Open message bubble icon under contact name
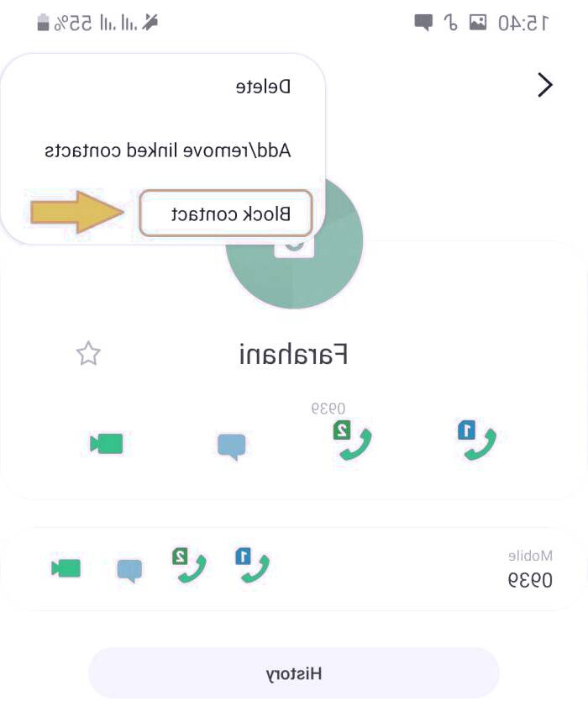The width and height of the screenshot is (588, 728). 231,446
